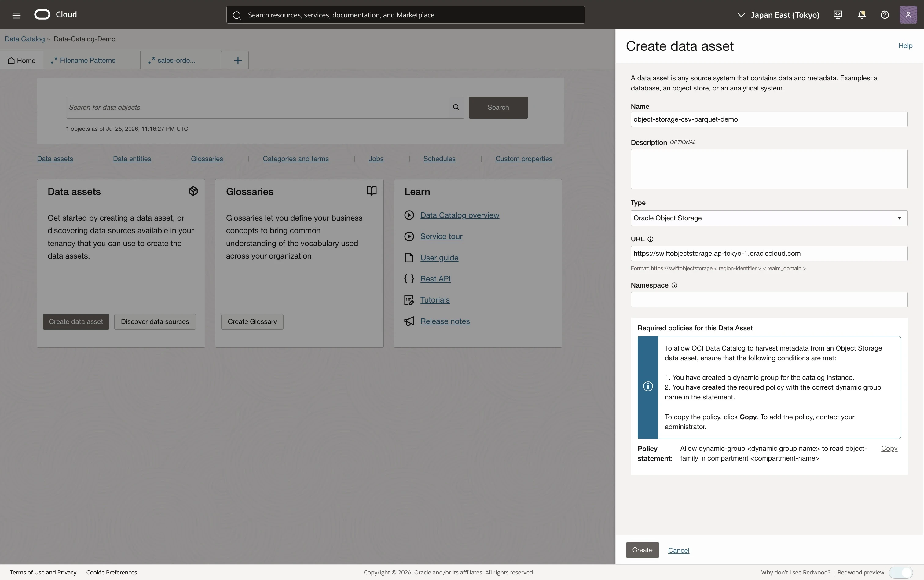Focus the Name input field

click(x=769, y=119)
